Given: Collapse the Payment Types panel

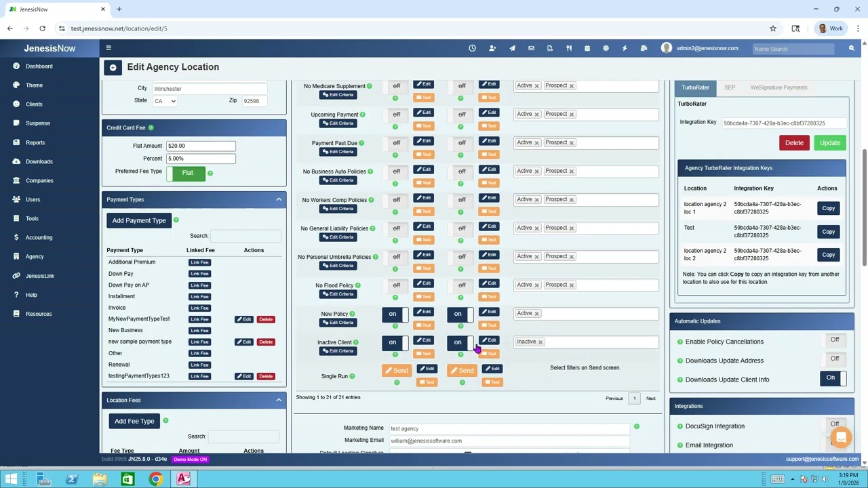Looking at the screenshot, I should [279, 199].
